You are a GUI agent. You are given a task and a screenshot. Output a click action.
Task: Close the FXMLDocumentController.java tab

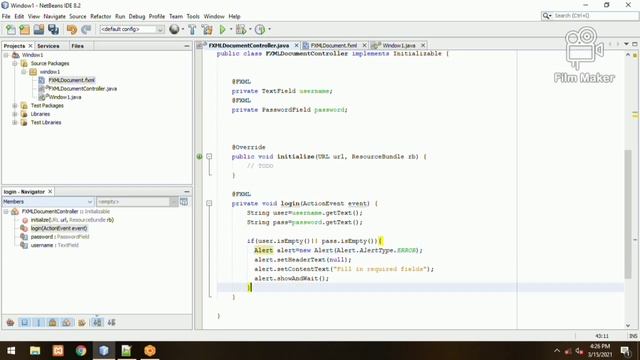[x=297, y=45]
